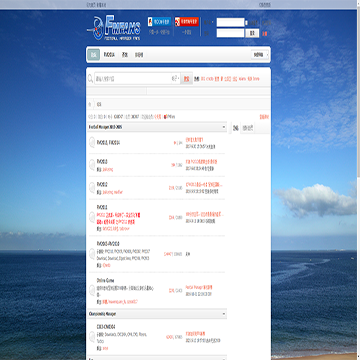Click the FMFans site logo
360x360 pixels.
tap(114, 28)
